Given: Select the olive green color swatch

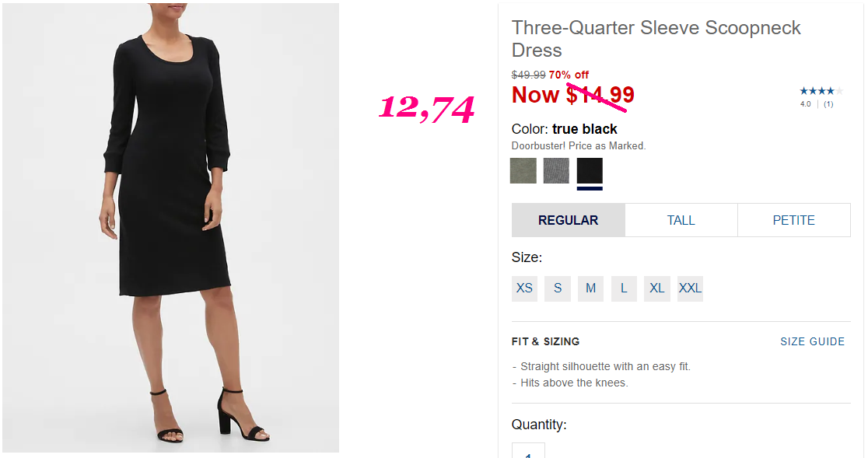Looking at the screenshot, I should point(523,170).
